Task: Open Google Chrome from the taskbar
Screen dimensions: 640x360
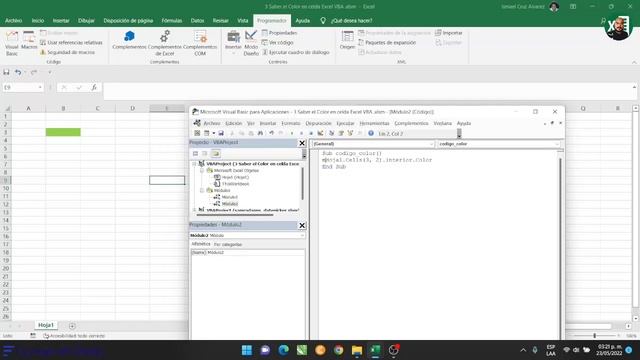Action: click(338, 350)
